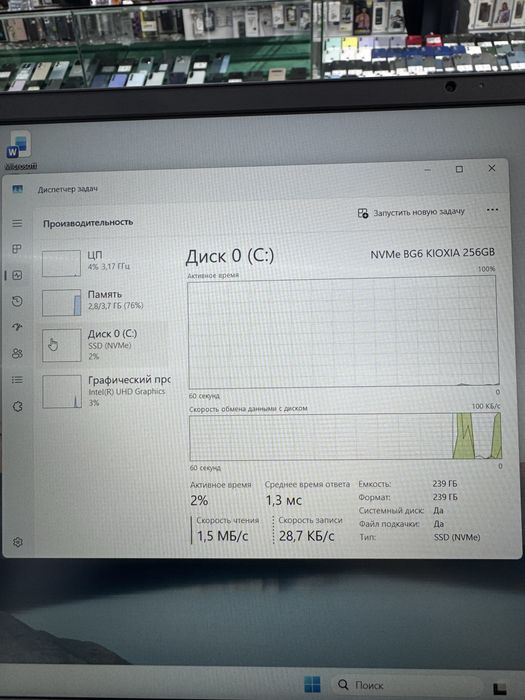Select Disk 0 (C:) performance item
The image size is (525, 700).
point(105,345)
